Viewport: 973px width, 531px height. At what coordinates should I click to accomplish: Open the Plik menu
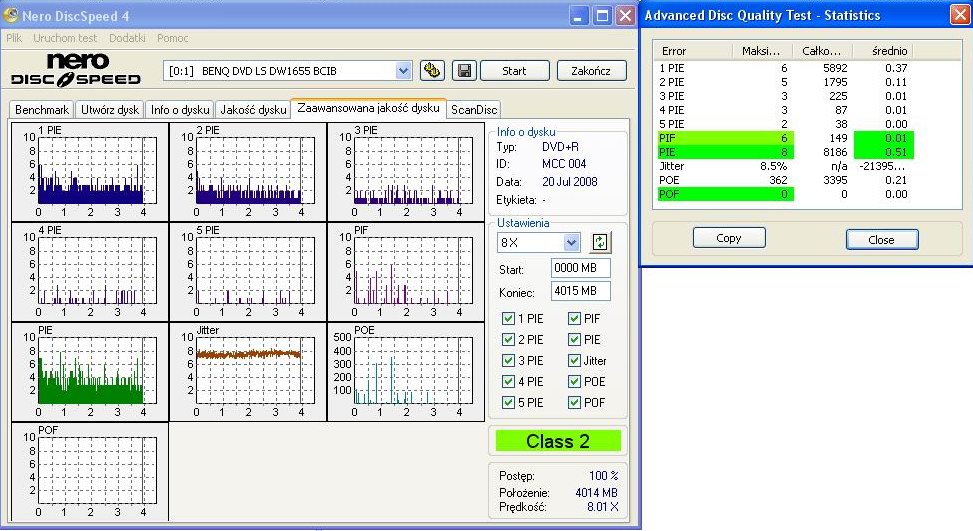[14, 38]
